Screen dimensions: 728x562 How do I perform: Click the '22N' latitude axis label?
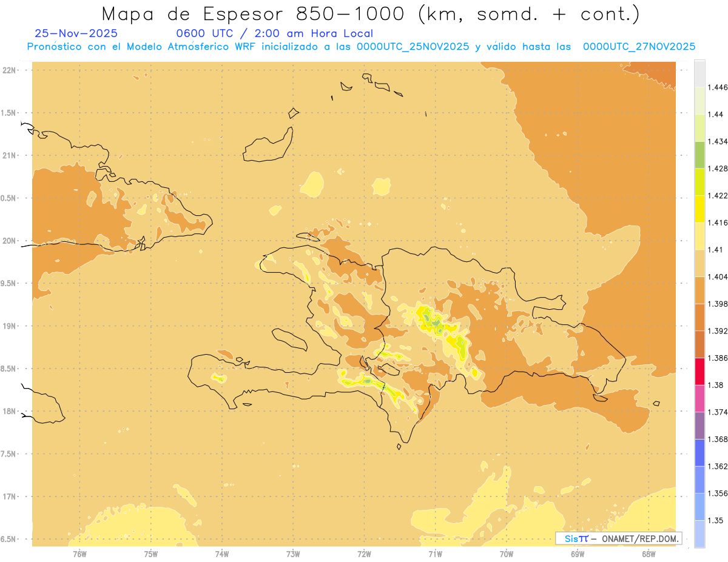10,70
